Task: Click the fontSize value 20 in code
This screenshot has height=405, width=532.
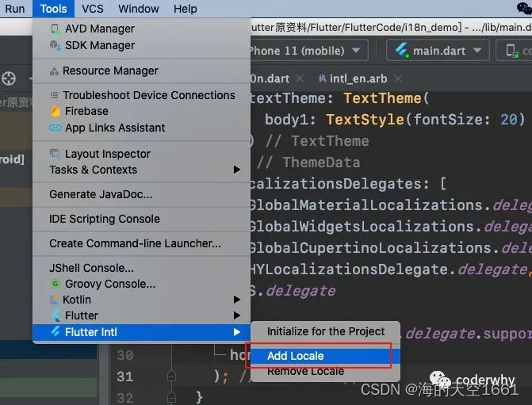Action: [508, 120]
